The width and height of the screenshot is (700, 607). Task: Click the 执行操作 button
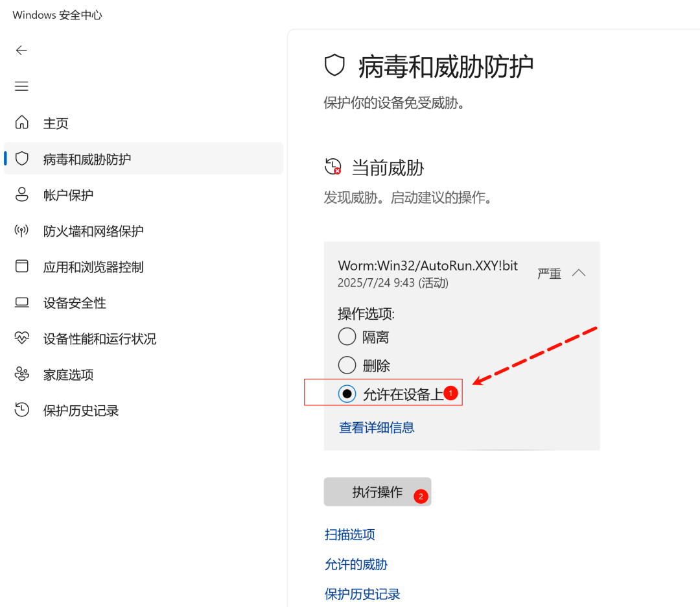coord(377,492)
